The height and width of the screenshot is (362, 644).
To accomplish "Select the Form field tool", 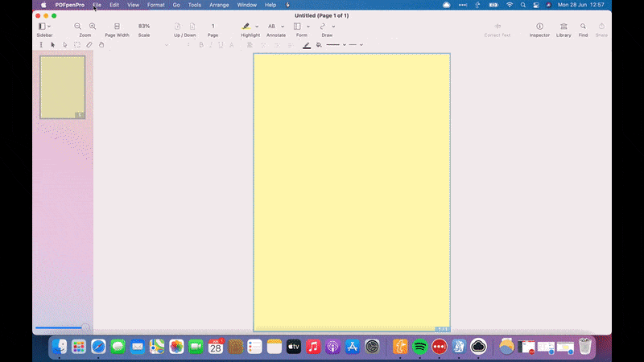I will (x=297, y=27).
